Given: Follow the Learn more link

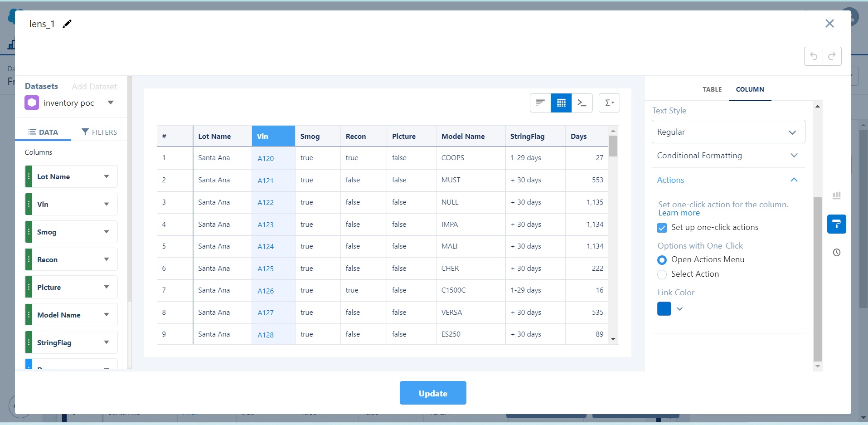Looking at the screenshot, I should (x=679, y=213).
